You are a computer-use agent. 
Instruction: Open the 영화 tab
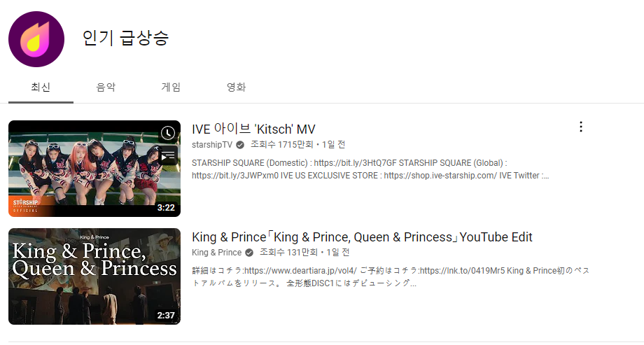236,87
